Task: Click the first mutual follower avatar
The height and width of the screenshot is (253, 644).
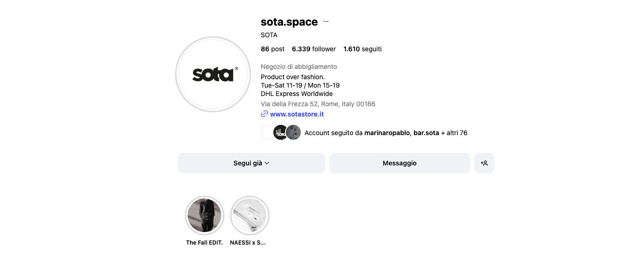Action: coord(268,133)
